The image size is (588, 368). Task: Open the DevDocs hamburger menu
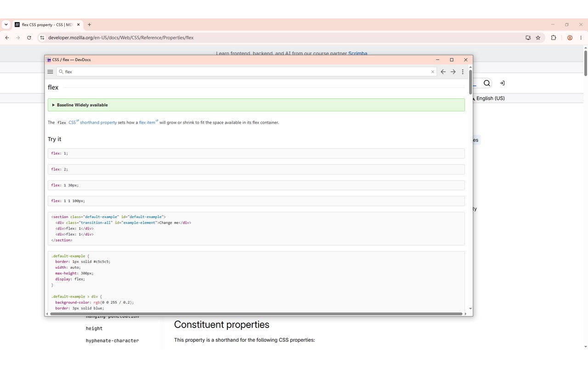point(51,72)
